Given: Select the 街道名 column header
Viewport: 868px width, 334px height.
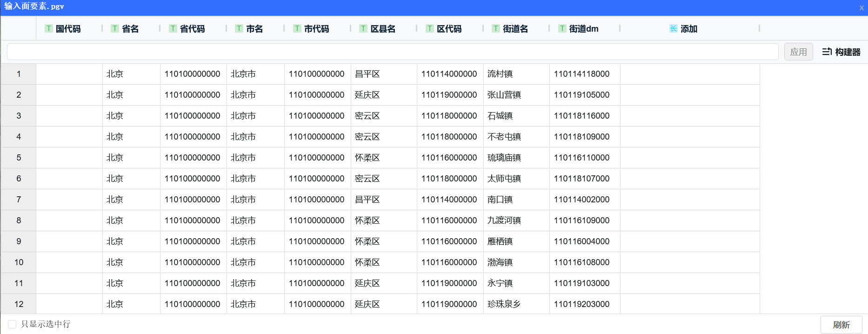Looking at the screenshot, I should coord(515,29).
